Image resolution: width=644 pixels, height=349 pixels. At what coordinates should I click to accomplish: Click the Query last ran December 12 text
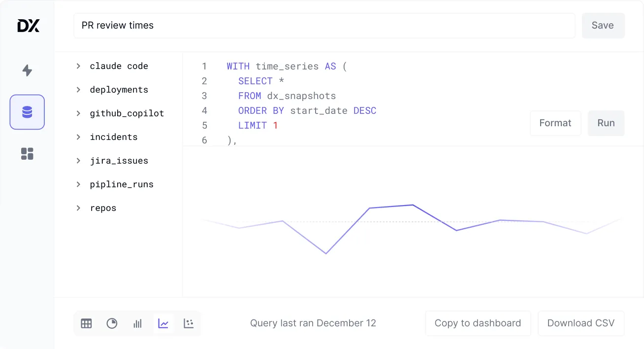pyautogui.click(x=313, y=323)
